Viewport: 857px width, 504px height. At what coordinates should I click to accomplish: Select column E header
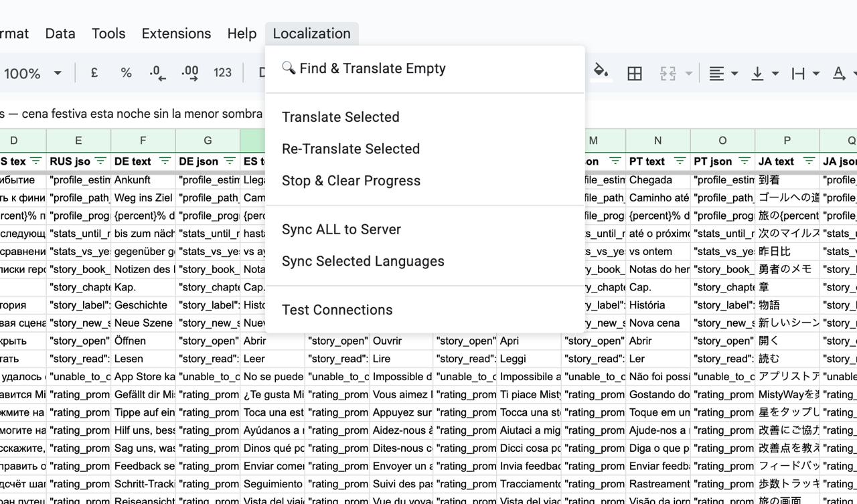pos(78,140)
